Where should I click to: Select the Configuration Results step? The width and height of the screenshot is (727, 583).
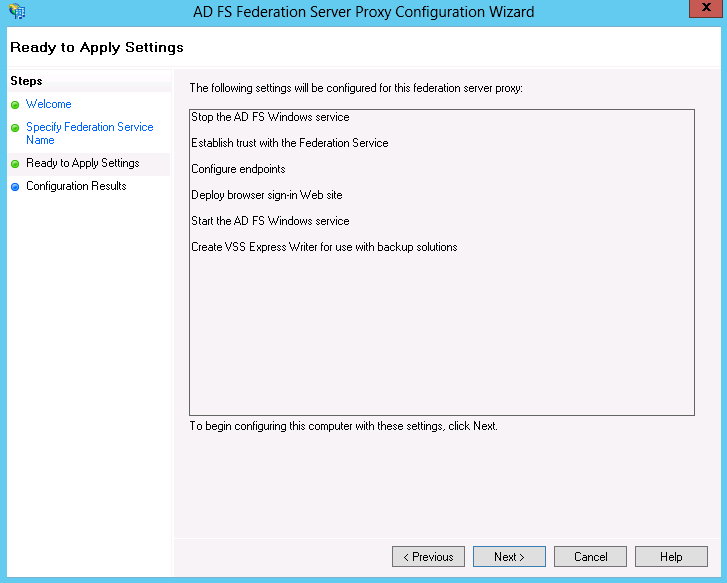(76, 186)
